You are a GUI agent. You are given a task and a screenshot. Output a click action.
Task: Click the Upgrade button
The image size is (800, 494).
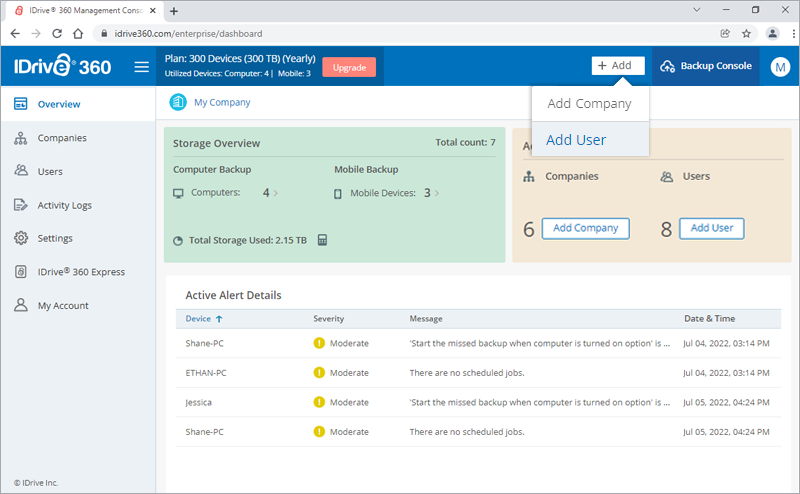[349, 67]
